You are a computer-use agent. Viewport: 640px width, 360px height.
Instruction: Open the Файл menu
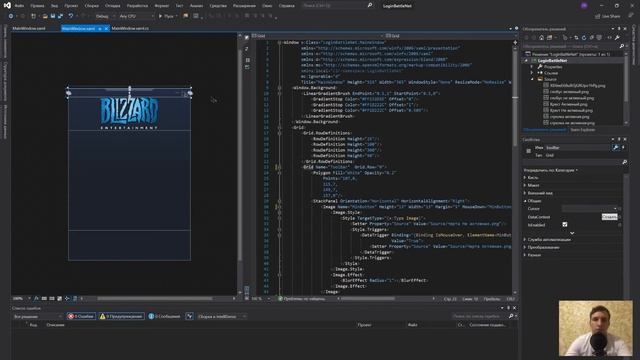click(19, 6)
